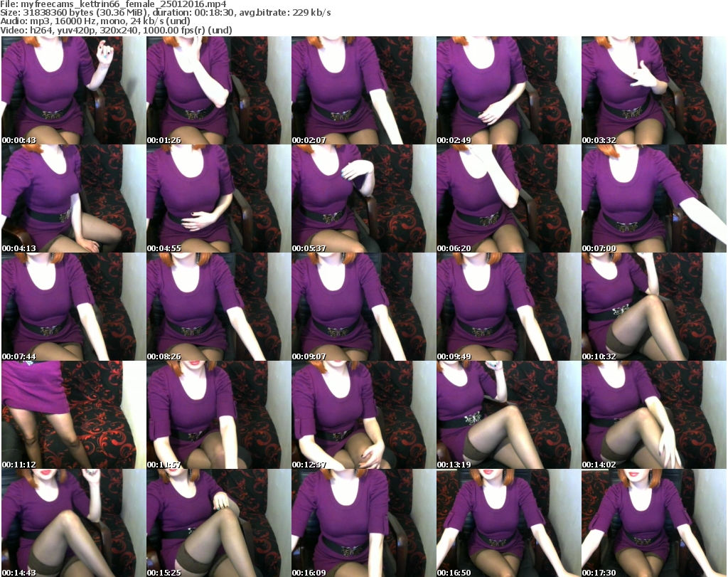Open the thumbnail at 00:07:44
Screen dimensions: 728x577
(x=73, y=307)
